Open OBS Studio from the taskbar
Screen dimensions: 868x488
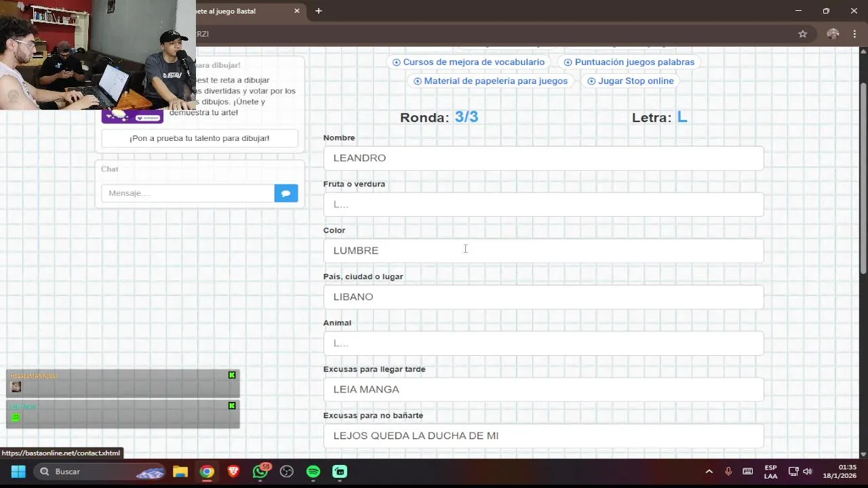point(287,471)
